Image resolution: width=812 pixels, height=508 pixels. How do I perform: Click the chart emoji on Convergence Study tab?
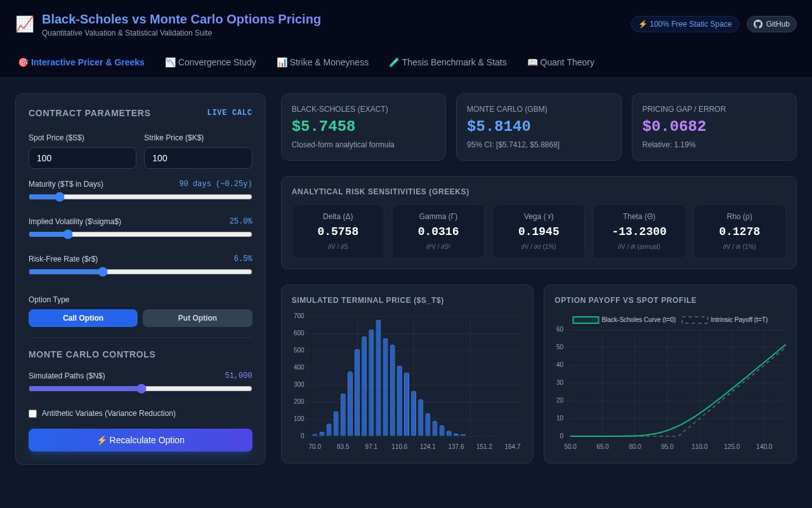pyautogui.click(x=170, y=62)
